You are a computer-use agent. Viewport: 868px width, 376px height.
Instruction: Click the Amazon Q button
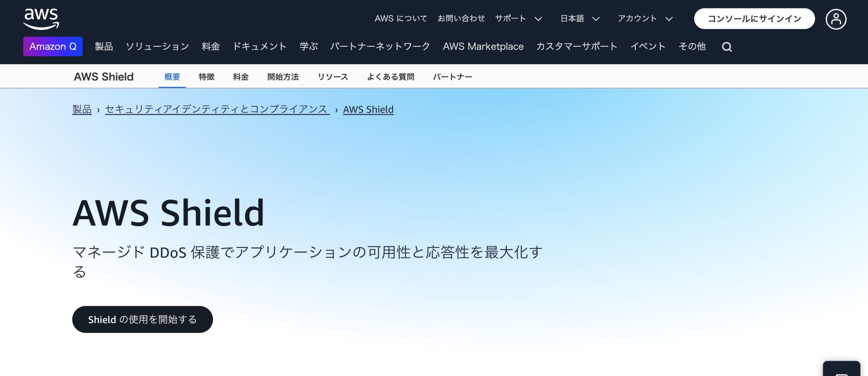[x=53, y=46]
